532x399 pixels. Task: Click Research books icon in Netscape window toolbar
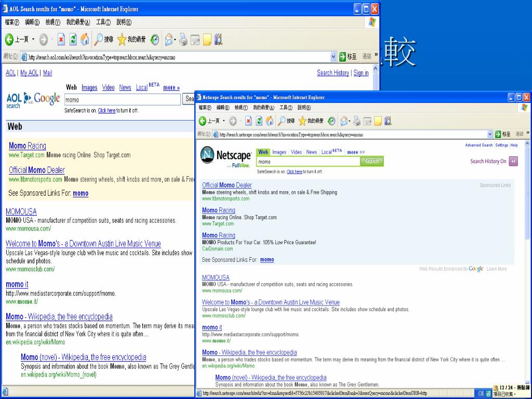pyautogui.click(x=388, y=121)
